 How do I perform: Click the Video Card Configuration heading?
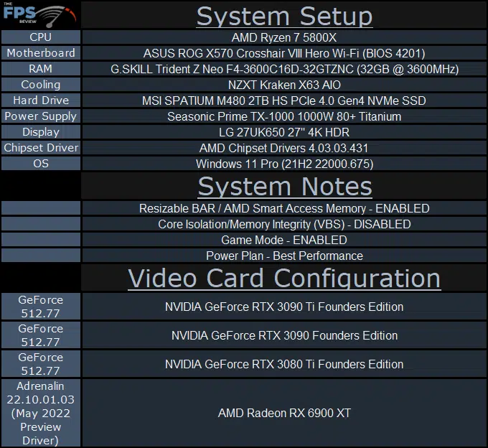click(x=284, y=278)
